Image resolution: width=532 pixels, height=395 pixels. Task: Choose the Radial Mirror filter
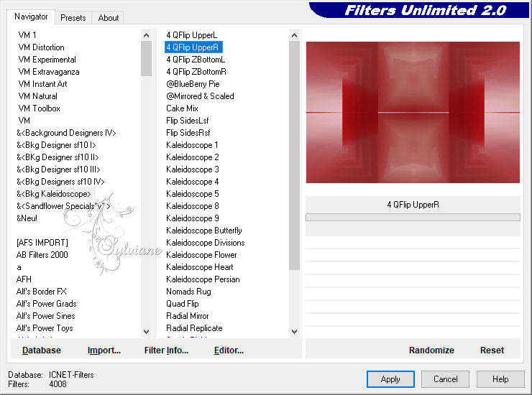coord(188,316)
